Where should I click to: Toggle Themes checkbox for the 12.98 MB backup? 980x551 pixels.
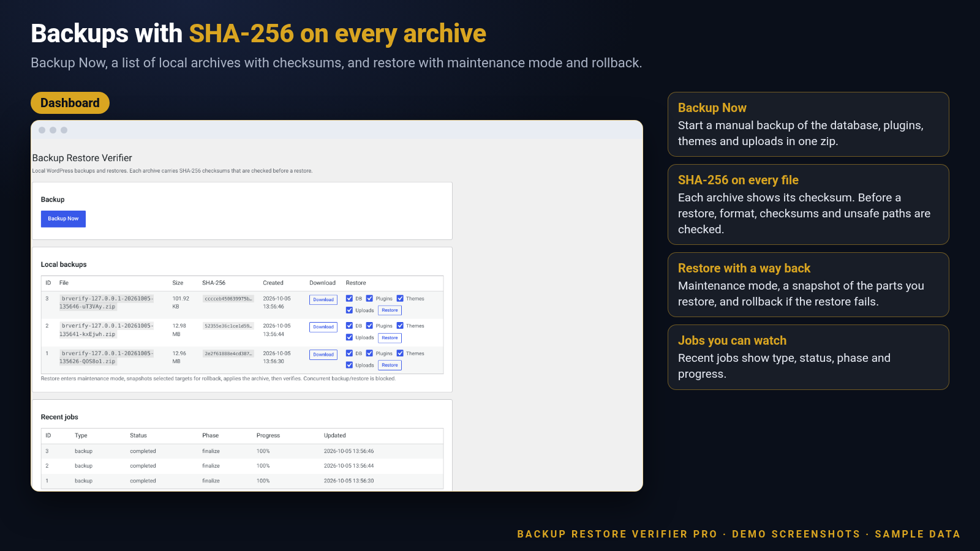click(x=400, y=325)
